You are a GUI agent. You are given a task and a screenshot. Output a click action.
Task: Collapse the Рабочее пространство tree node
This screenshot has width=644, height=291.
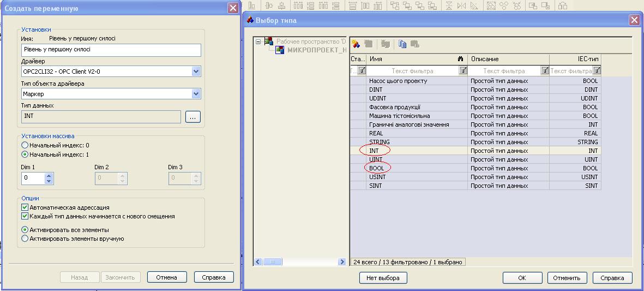pos(258,41)
